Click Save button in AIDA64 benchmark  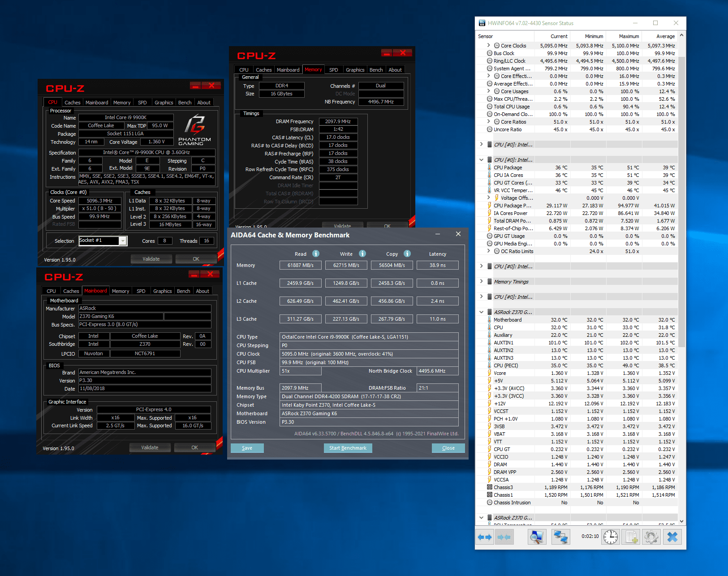click(247, 448)
